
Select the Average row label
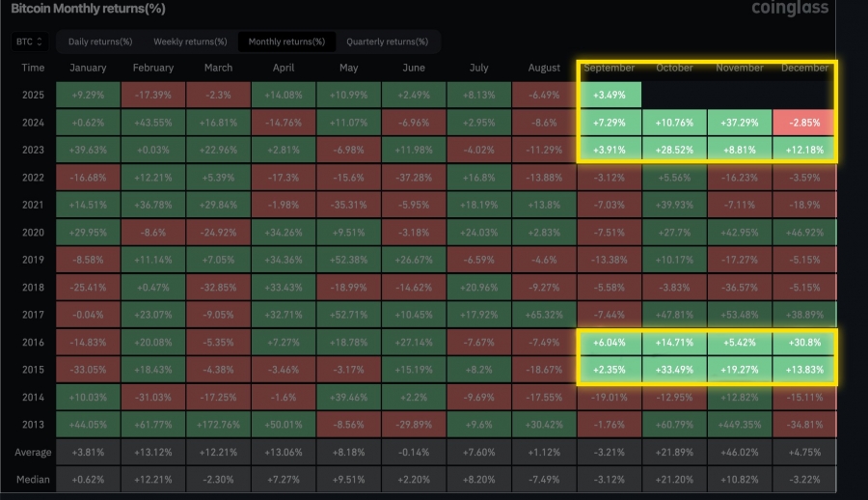33,452
